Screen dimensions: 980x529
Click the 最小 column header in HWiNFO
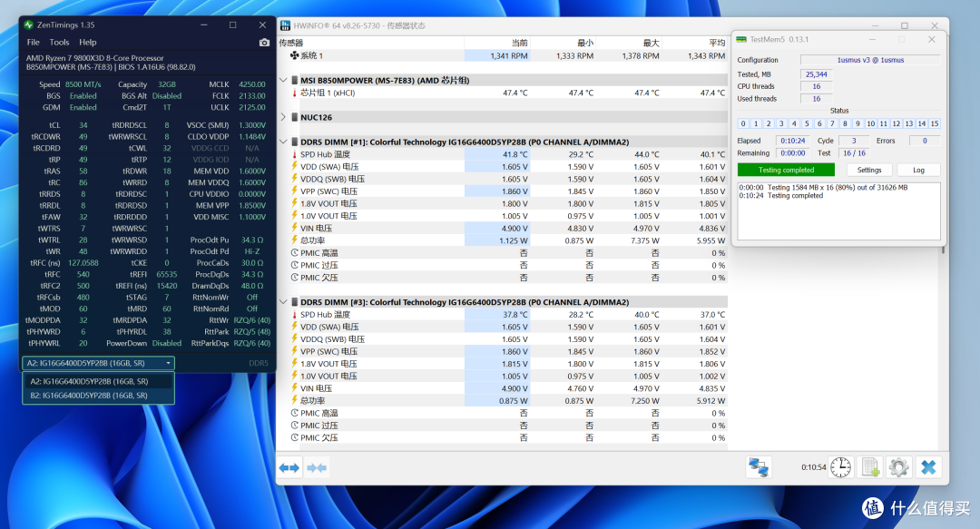(563, 43)
